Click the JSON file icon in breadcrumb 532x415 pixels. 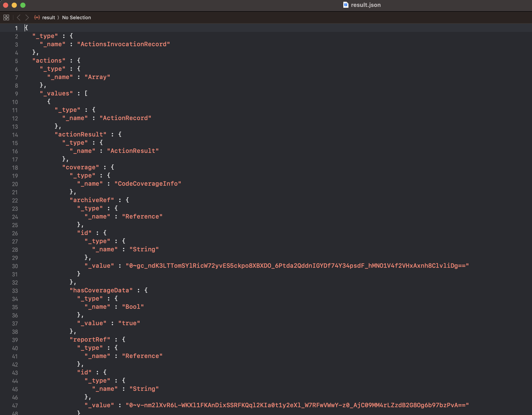pos(37,17)
